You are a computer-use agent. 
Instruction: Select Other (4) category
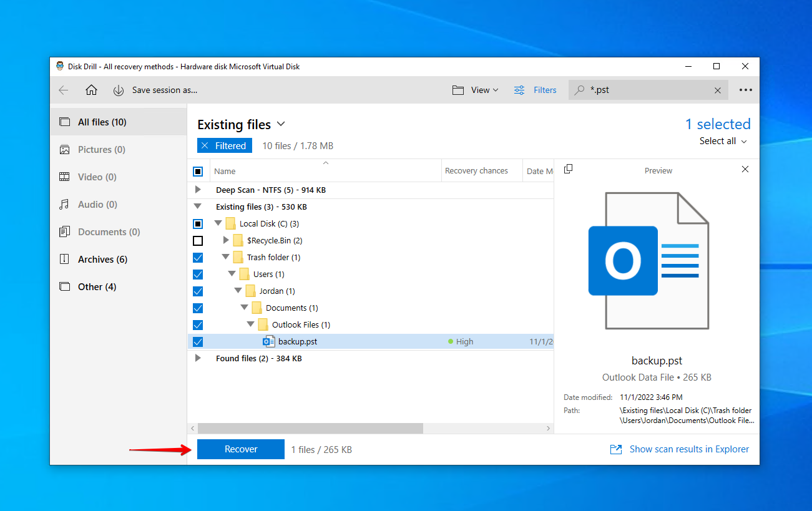[x=119, y=287]
